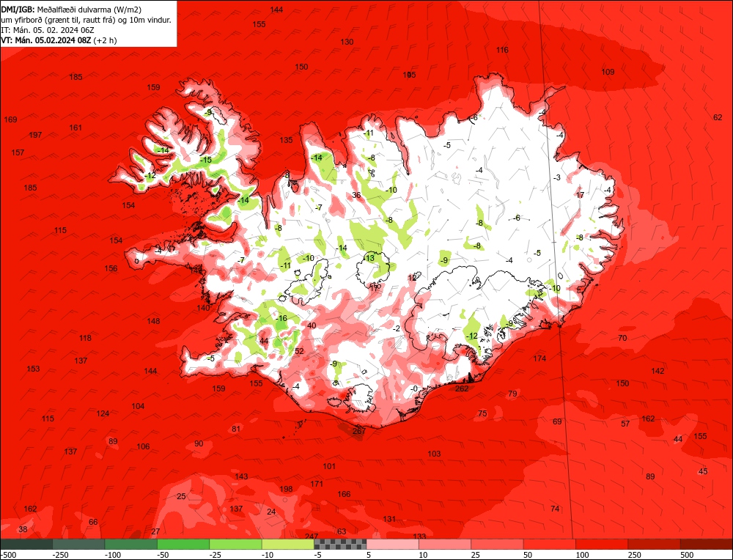This screenshot has height=560, width=733.
Task: Click the value 130 north of Iceland
Action: pyautogui.click(x=347, y=42)
